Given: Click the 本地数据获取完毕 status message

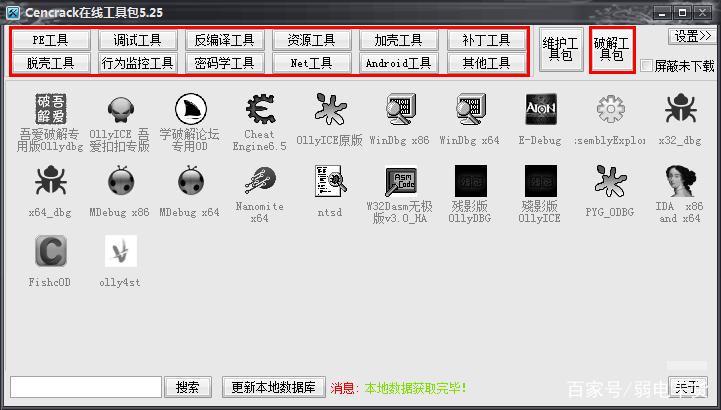Looking at the screenshot, I should pos(416,388).
